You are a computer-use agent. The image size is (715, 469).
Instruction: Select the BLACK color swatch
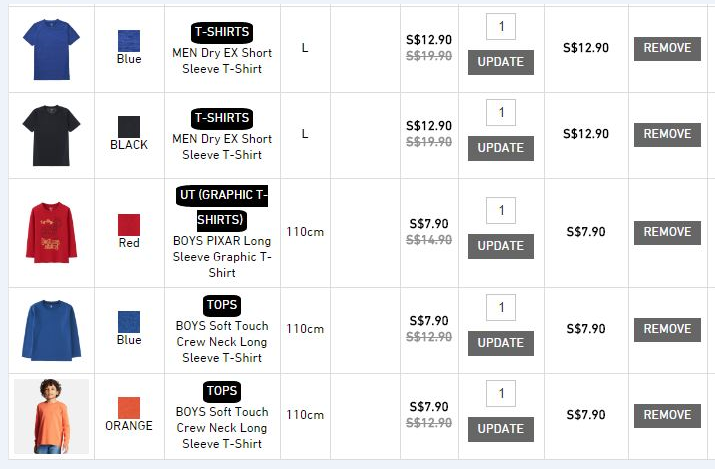pyautogui.click(x=129, y=126)
